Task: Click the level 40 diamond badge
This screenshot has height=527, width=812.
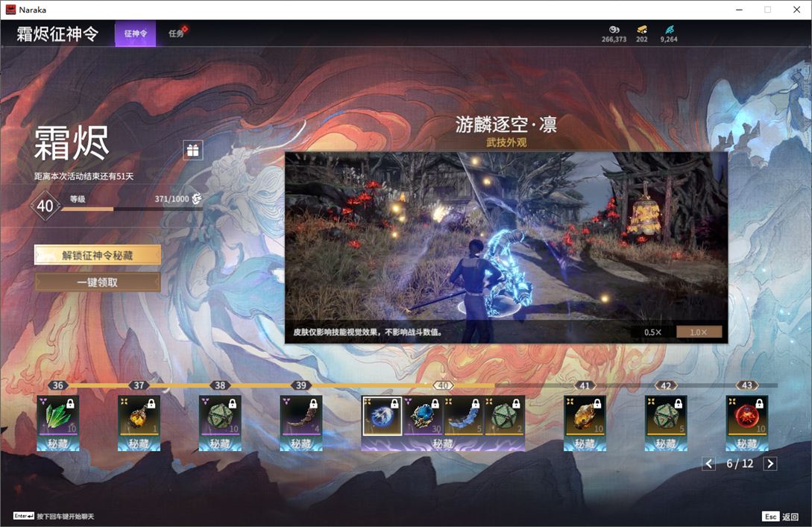Action: coord(45,206)
